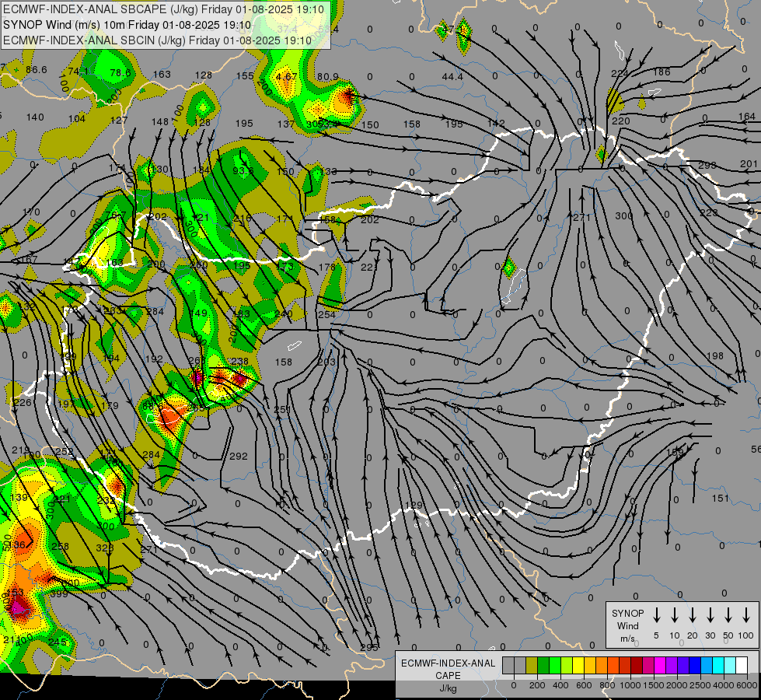Click the 20 m/s wind arrow in legend
This screenshot has width=761, height=700.
(x=693, y=615)
